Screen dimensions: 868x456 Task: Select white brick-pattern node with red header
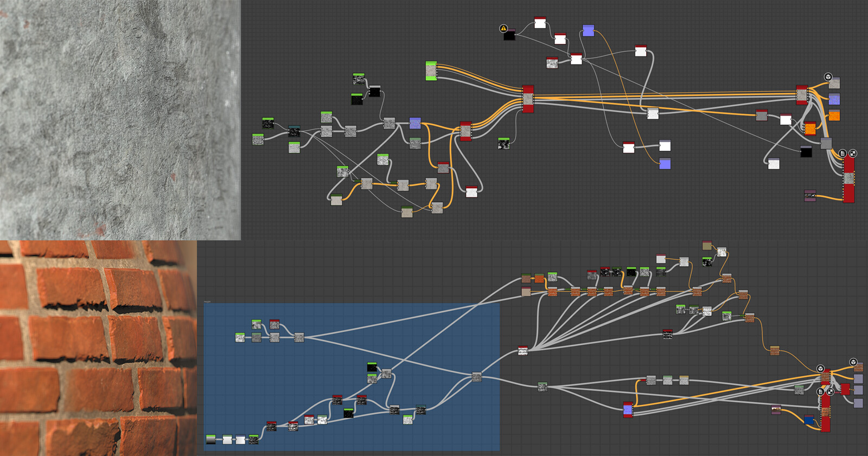coord(522,351)
